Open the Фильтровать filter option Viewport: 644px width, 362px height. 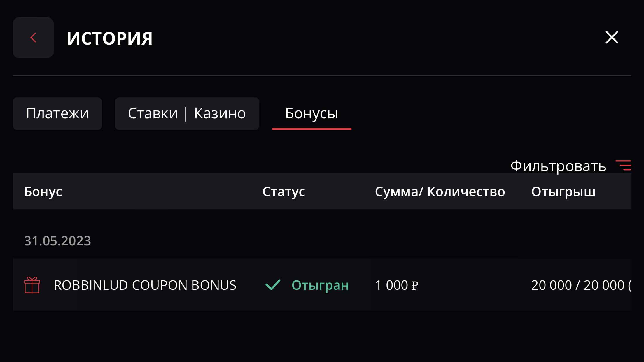[x=558, y=166]
